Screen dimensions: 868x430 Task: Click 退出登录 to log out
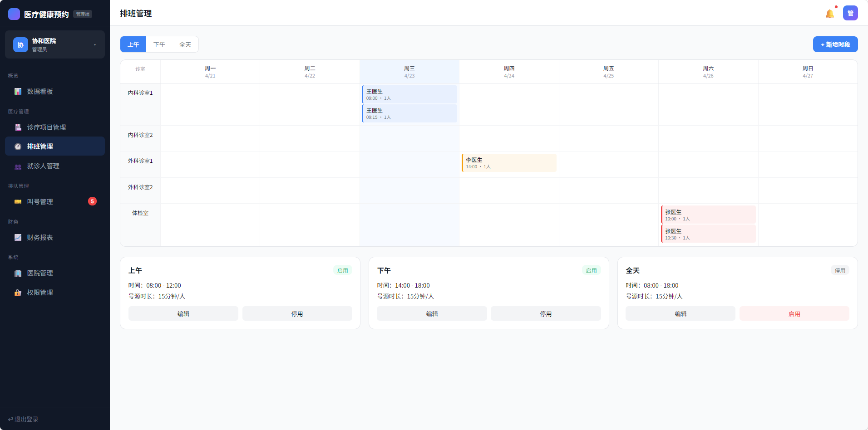tap(24, 419)
